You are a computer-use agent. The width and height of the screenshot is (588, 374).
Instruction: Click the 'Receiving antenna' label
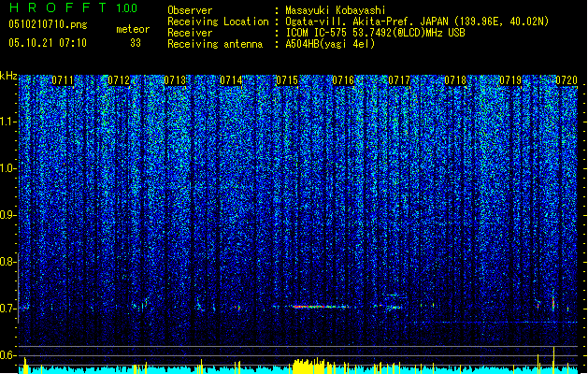(x=215, y=44)
